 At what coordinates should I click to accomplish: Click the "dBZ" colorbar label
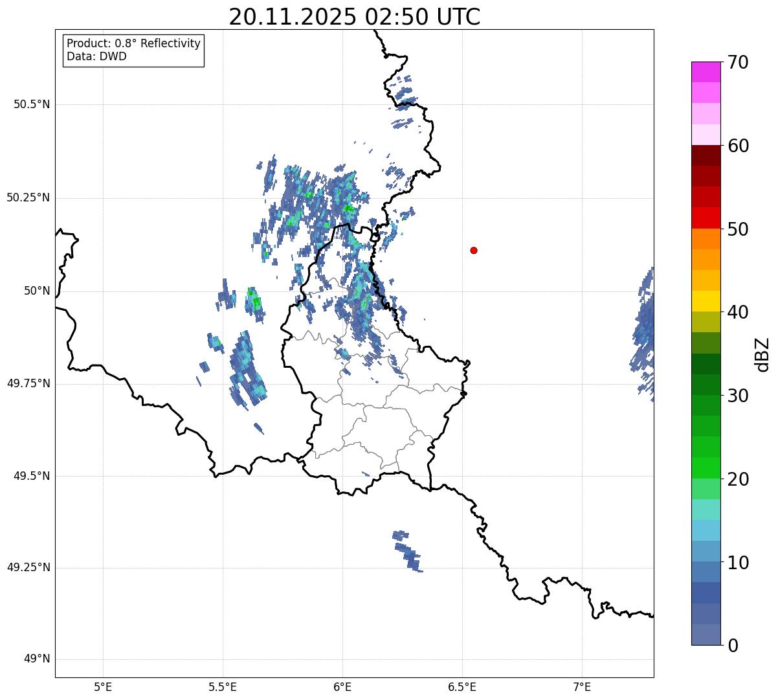(762, 354)
